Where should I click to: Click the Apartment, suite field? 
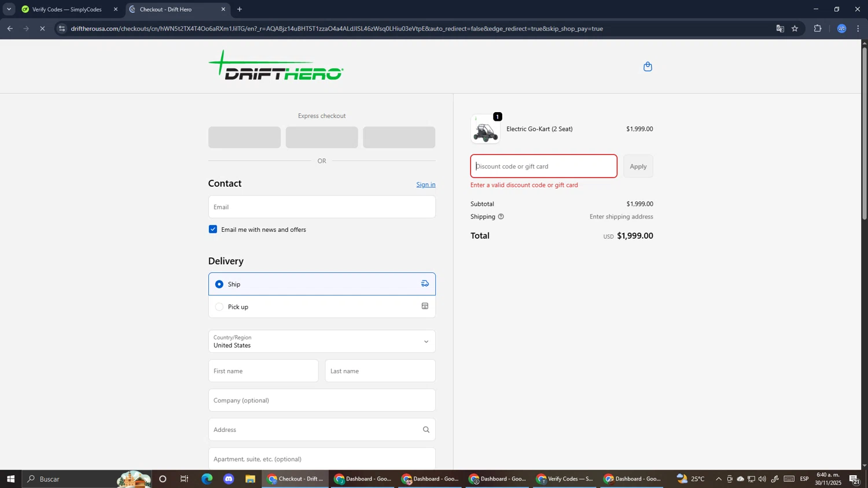(322, 459)
